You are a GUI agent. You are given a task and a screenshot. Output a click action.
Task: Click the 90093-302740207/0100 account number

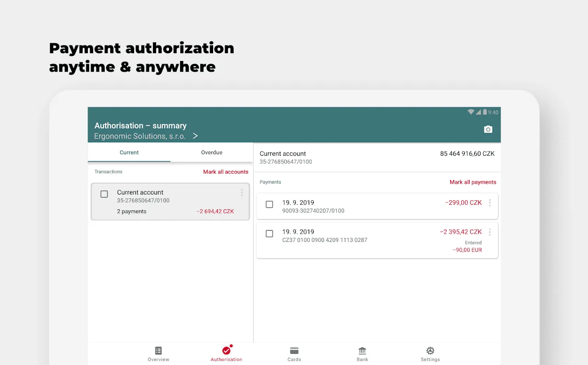coord(313,211)
